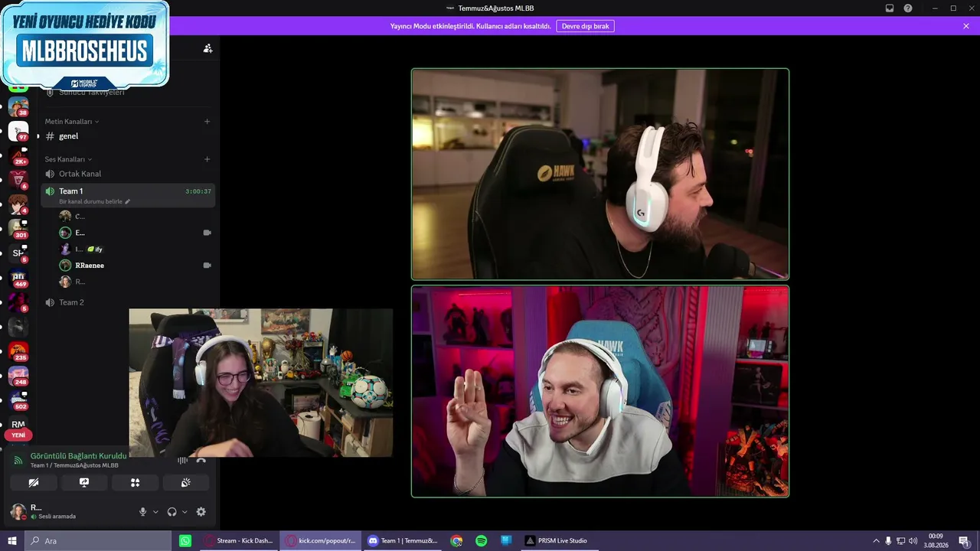Jump to new mentions with the YENİ pill
Viewport: 980px width, 551px height.
(18, 435)
